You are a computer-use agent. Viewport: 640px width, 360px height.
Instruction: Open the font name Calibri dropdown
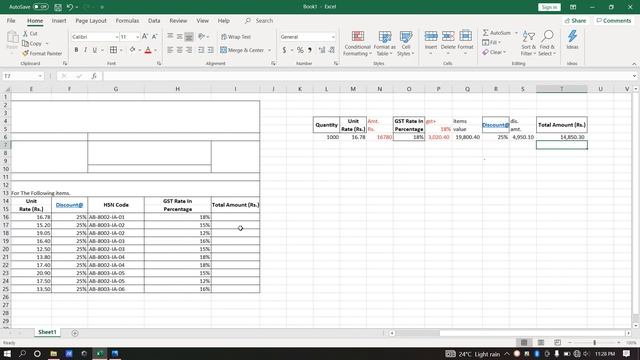click(x=117, y=37)
